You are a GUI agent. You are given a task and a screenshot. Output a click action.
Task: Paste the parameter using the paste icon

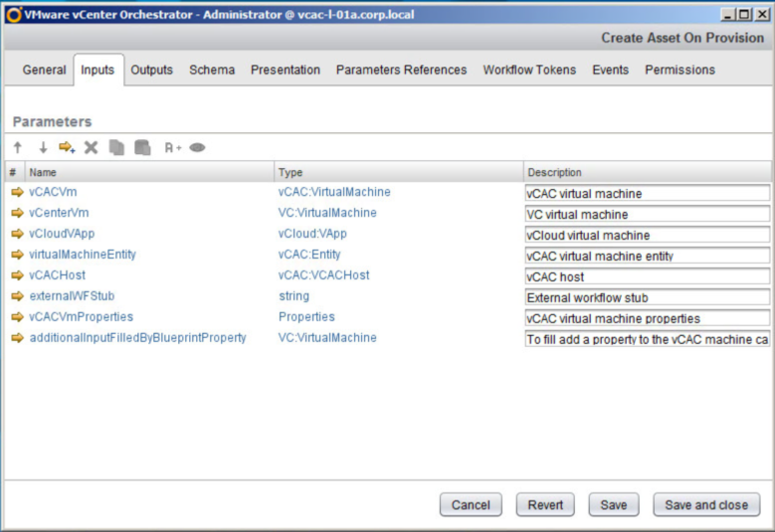point(142,147)
